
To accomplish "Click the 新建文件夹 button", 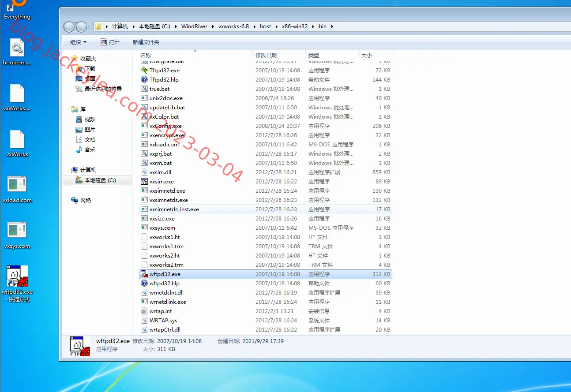I will click(x=146, y=42).
